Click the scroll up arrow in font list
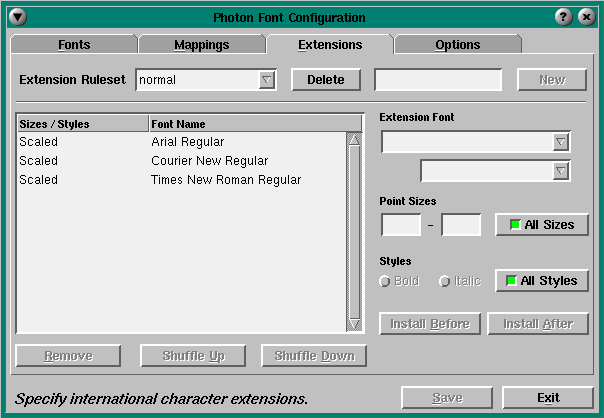The width and height of the screenshot is (604, 418). tap(354, 140)
